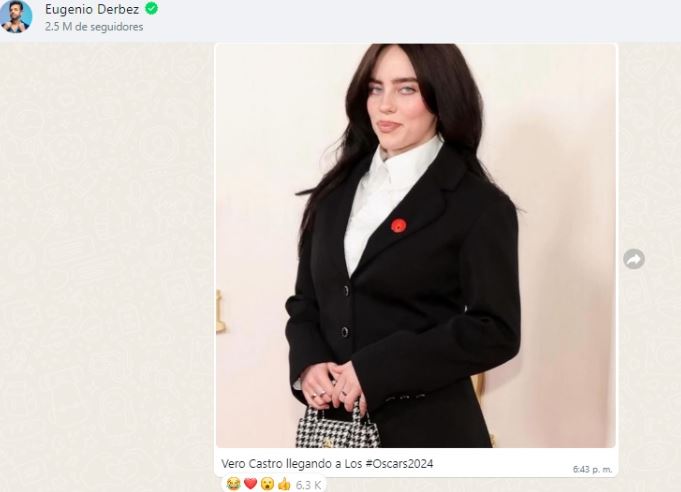Viewport: 681px width, 492px height.
Task: Click the red pin on the black blazer
Action: click(398, 226)
